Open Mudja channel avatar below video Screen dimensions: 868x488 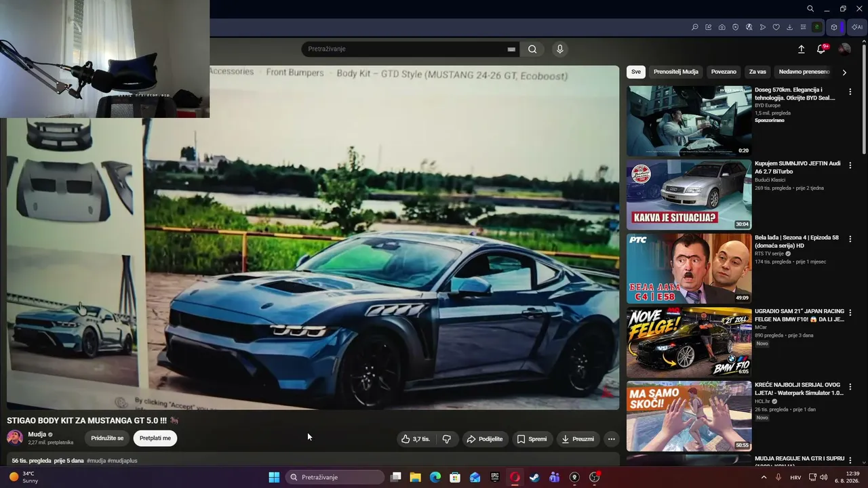click(15, 438)
